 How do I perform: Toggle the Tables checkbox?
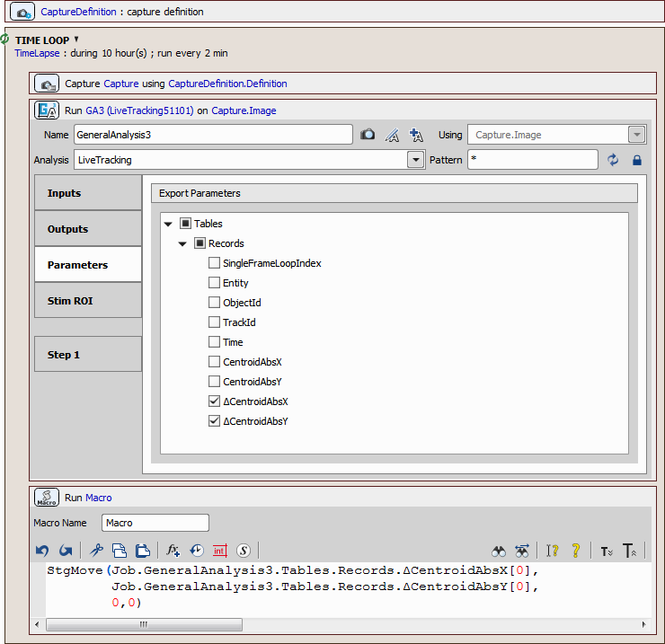(x=185, y=223)
